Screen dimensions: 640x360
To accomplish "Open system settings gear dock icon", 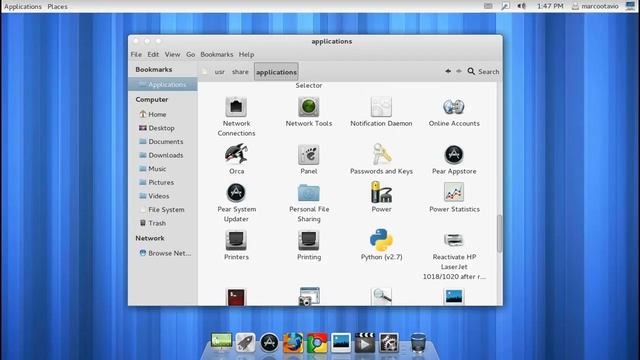I will point(389,342).
